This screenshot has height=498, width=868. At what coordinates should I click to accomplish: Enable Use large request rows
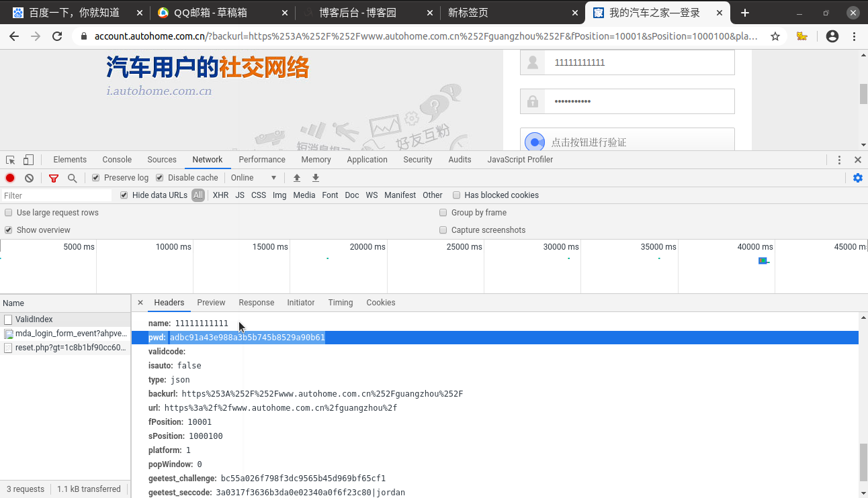click(x=9, y=213)
